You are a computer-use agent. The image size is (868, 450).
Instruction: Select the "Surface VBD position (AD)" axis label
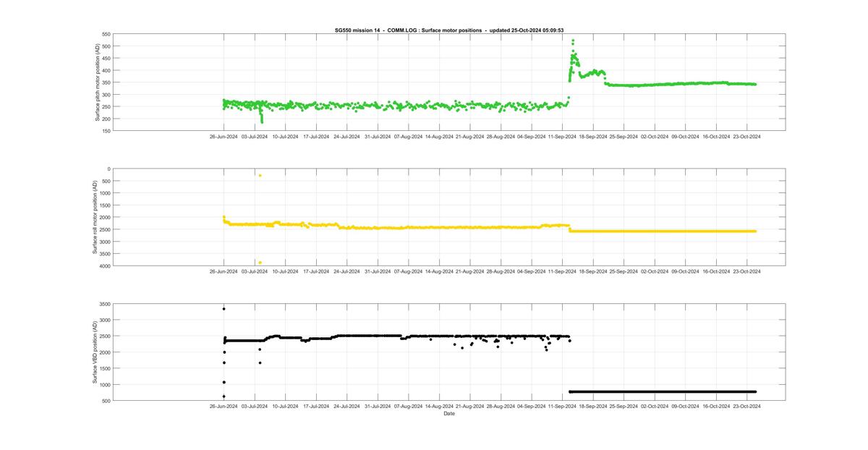coord(95,352)
